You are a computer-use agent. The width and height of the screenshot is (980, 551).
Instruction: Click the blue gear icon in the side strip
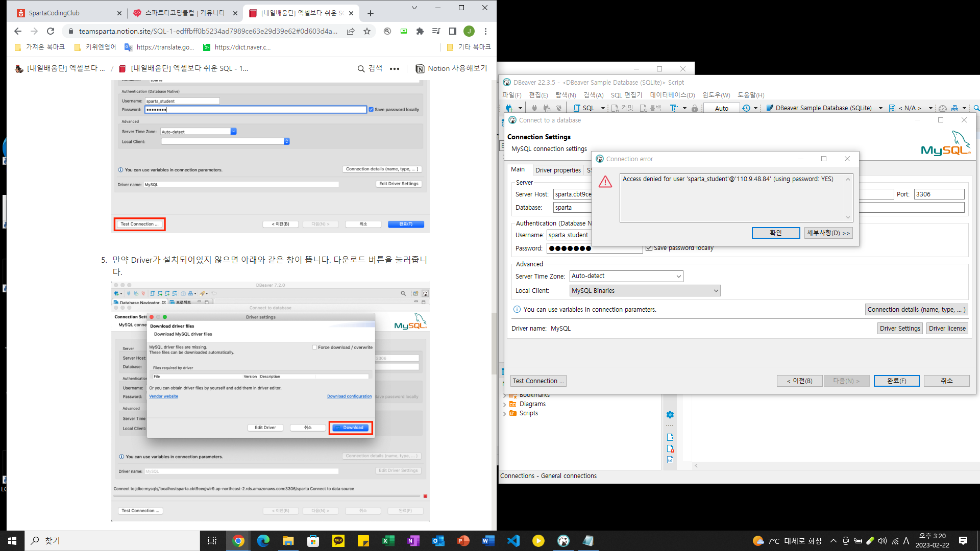(670, 415)
